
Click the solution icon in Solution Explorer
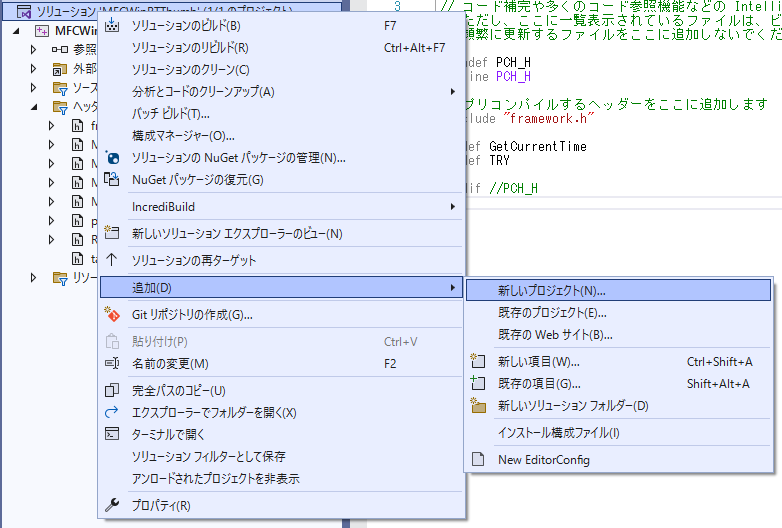coord(24,12)
